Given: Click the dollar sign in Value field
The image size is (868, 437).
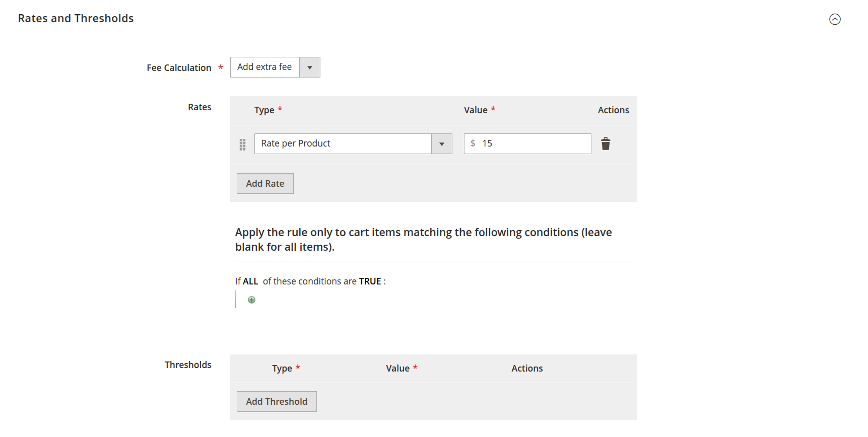Looking at the screenshot, I should [473, 143].
